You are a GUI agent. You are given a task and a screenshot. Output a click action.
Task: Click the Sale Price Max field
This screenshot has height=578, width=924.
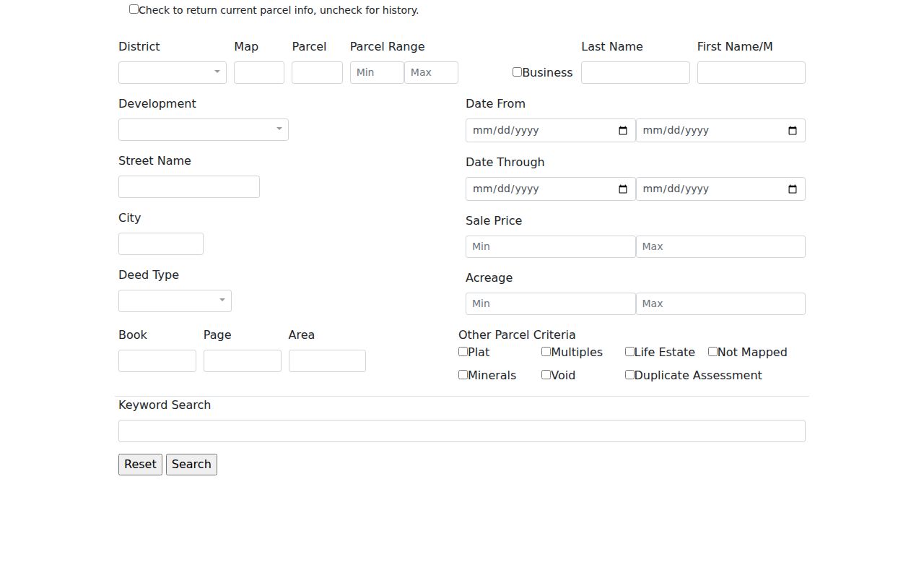tap(720, 247)
